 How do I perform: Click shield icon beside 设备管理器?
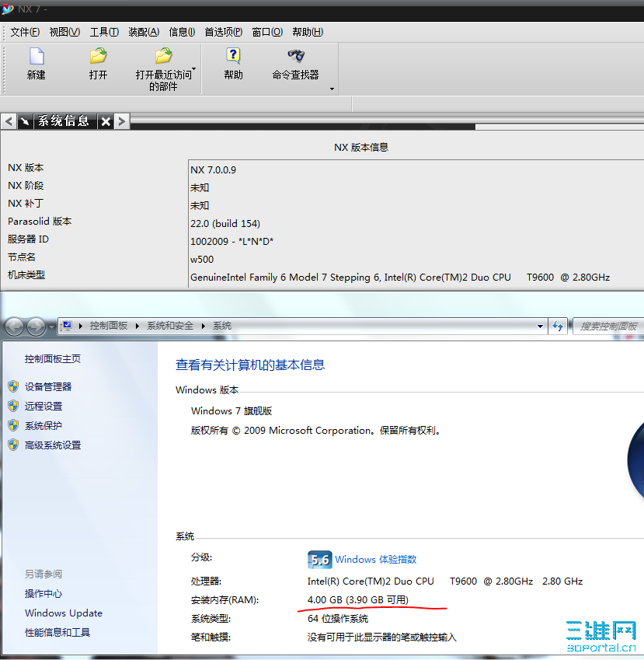(x=13, y=386)
